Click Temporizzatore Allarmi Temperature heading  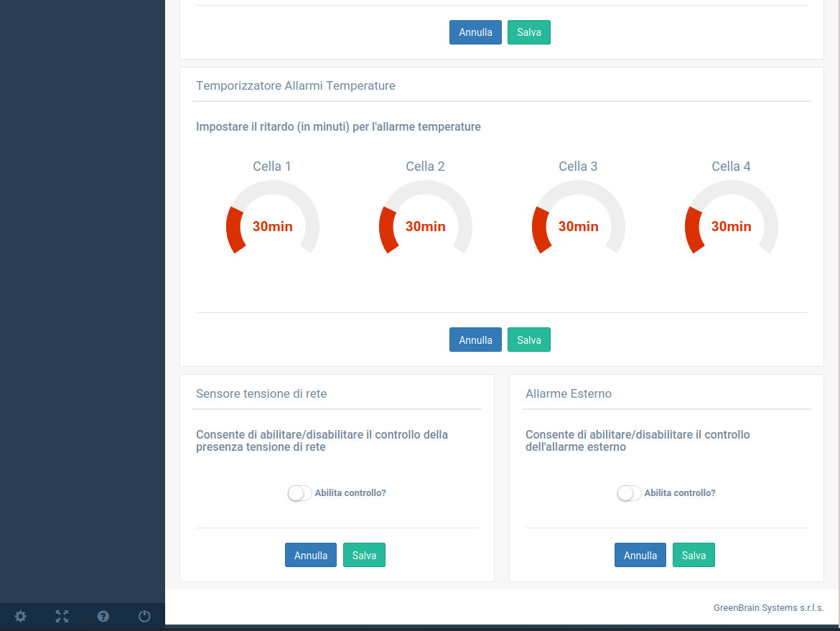coord(296,85)
